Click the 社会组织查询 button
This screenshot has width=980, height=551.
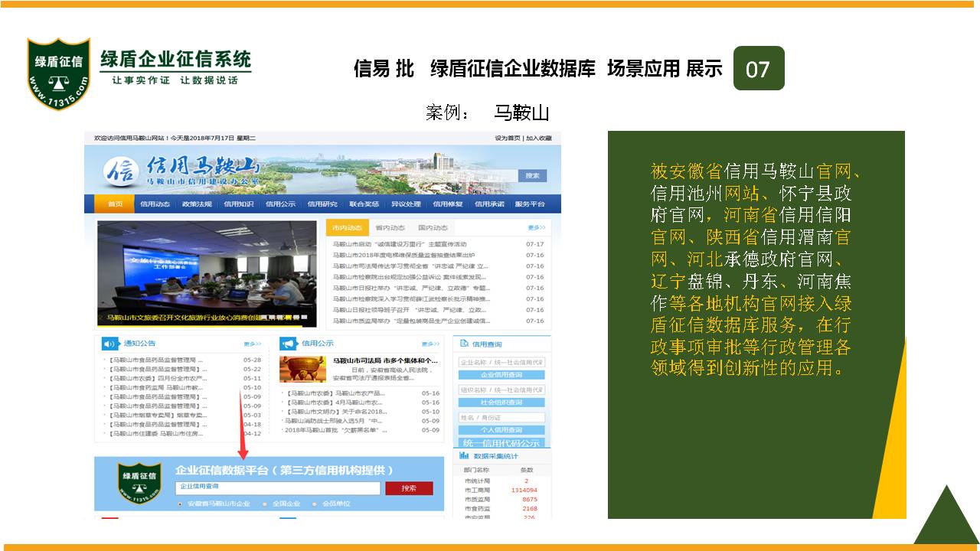[x=501, y=403]
